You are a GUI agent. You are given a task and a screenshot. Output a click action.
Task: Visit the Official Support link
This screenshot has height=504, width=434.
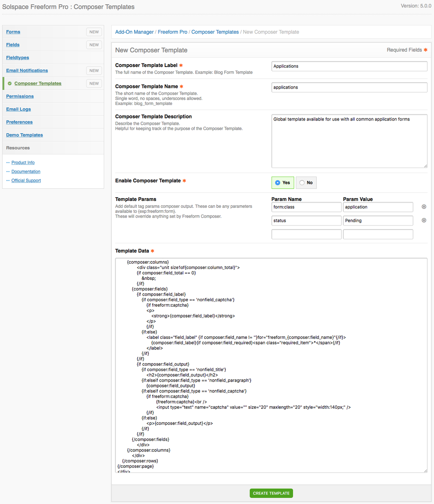tap(26, 181)
